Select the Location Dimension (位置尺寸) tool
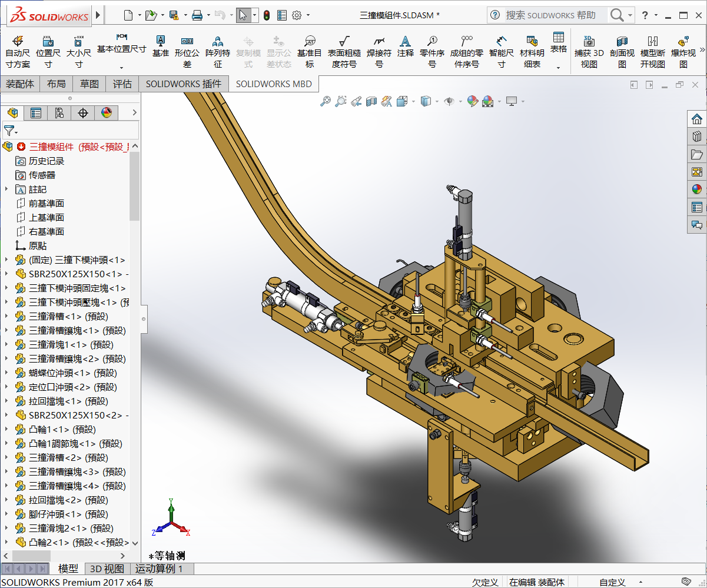 coord(48,51)
